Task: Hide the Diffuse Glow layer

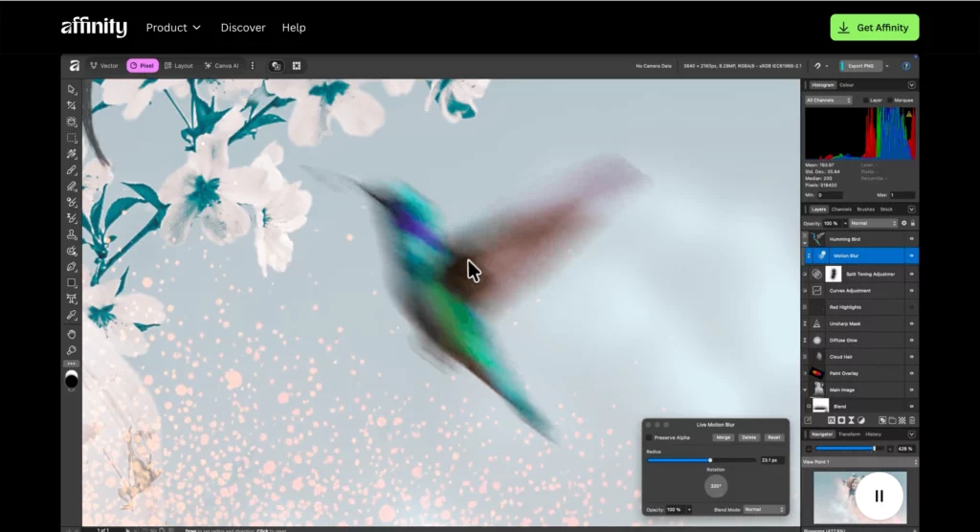Action: coord(911,340)
